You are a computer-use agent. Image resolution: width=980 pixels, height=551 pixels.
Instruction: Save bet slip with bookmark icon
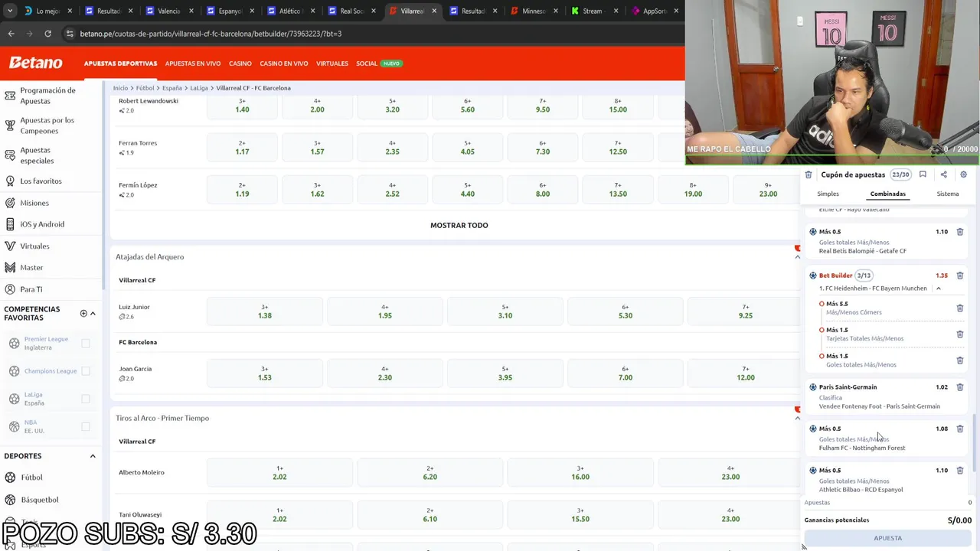point(923,174)
